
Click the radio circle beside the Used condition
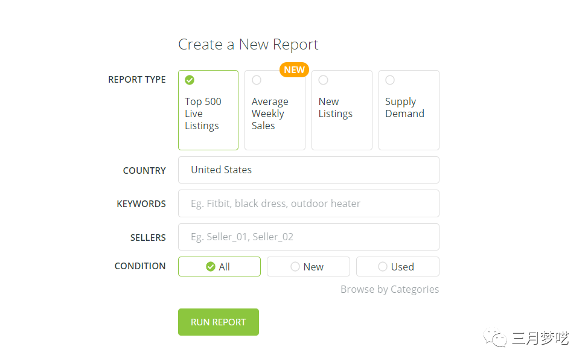coord(383,267)
